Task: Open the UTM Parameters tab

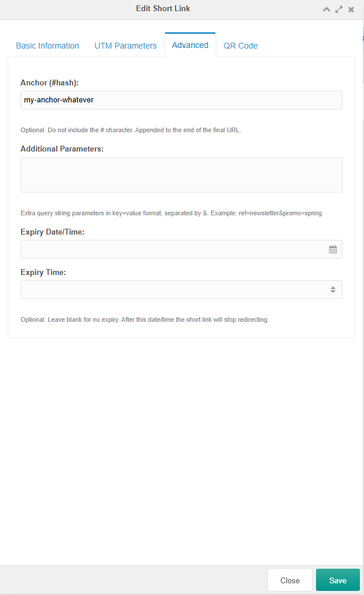Action: coord(125,45)
